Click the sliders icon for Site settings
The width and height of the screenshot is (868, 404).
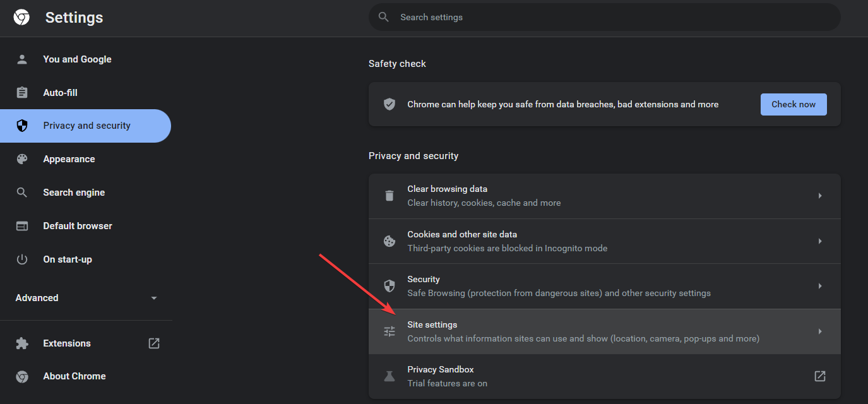pyautogui.click(x=389, y=331)
